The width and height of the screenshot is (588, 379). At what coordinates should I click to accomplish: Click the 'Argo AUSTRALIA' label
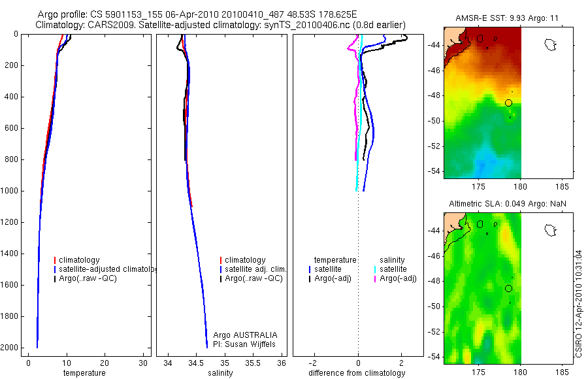tap(245, 335)
